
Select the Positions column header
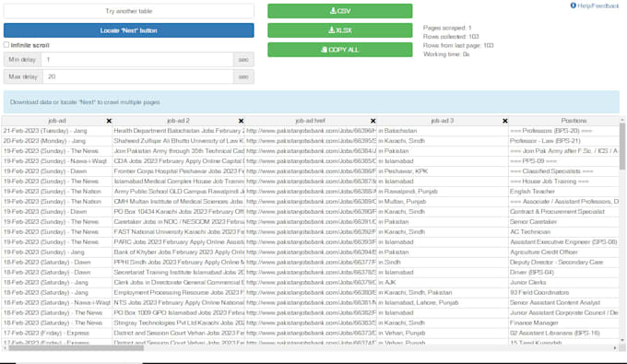(574, 121)
